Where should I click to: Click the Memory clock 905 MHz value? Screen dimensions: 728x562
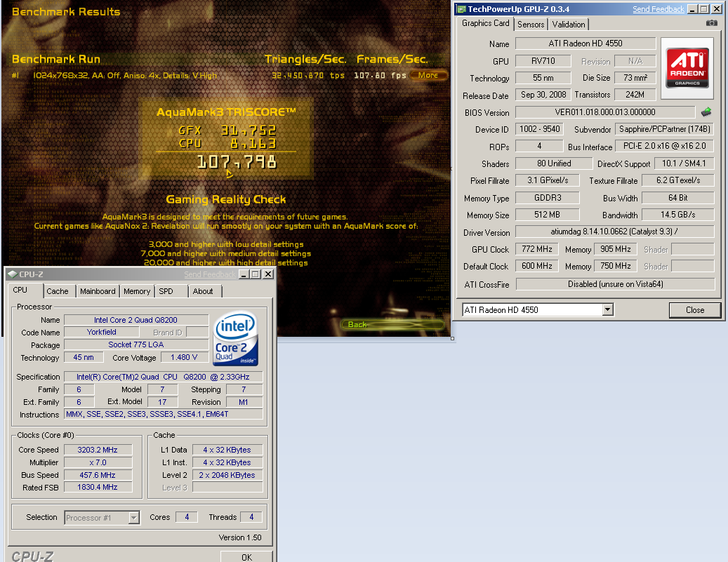pyautogui.click(x=615, y=249)
